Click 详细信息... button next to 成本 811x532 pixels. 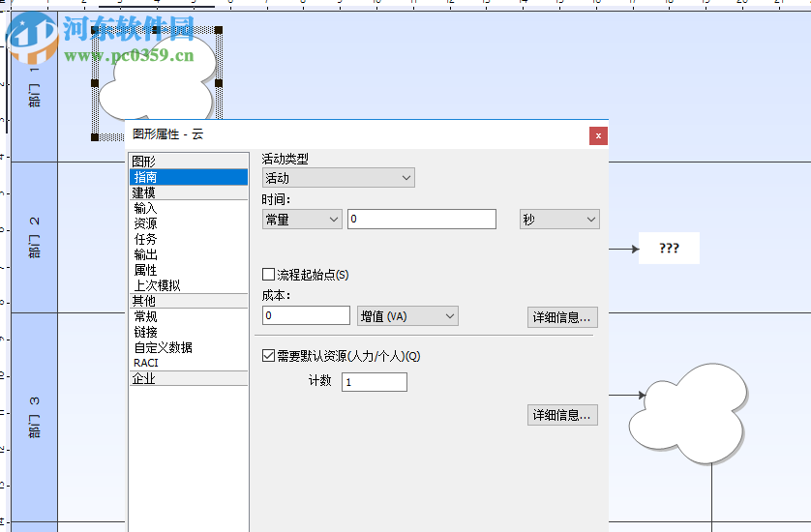coord(562,317)
